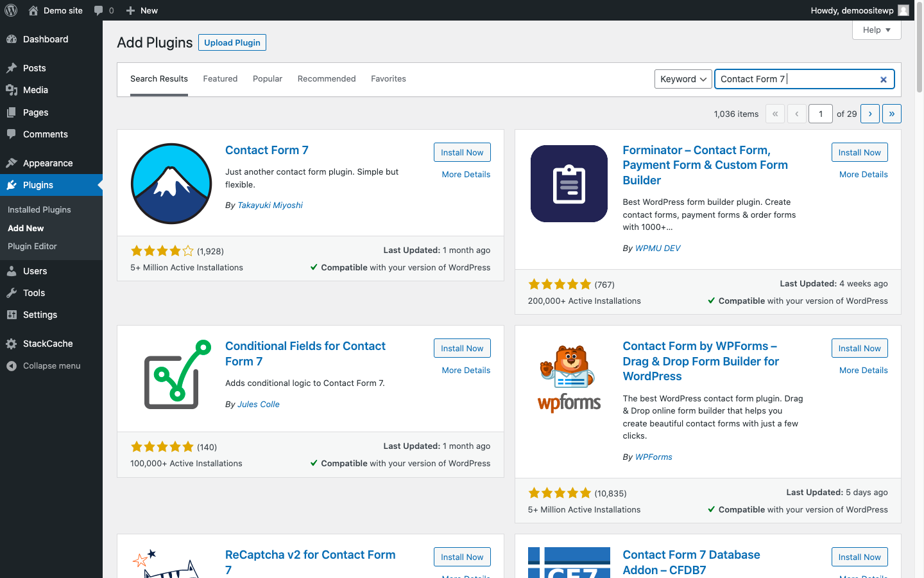924x578 pixels.
Task: View More Details for Conditional Fields plugin
Action: (x=466, y=371)
